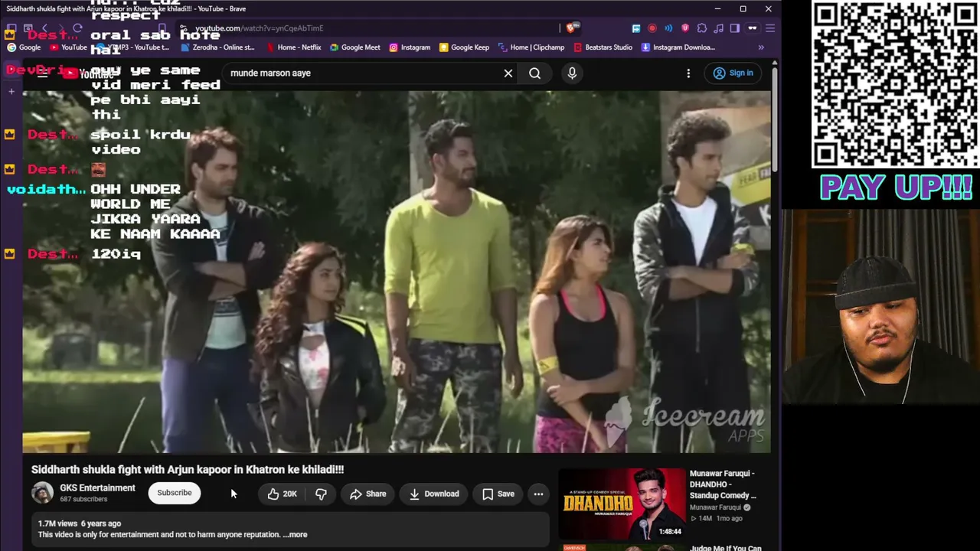Dislike the video with thumbs-down
Image resolution: width=980 pixels, height=551 pixels.
pyautogui.click(x=322, y=494)
